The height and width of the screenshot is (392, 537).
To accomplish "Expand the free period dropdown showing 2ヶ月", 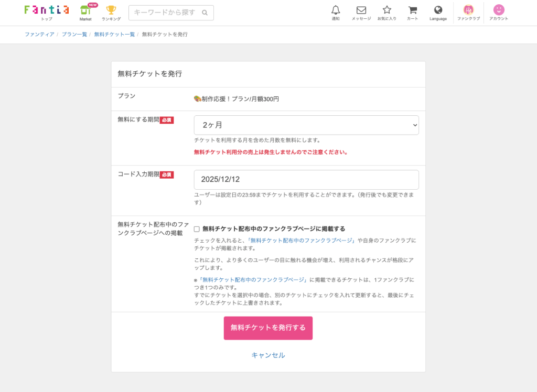I will click(x=306, y=125).
